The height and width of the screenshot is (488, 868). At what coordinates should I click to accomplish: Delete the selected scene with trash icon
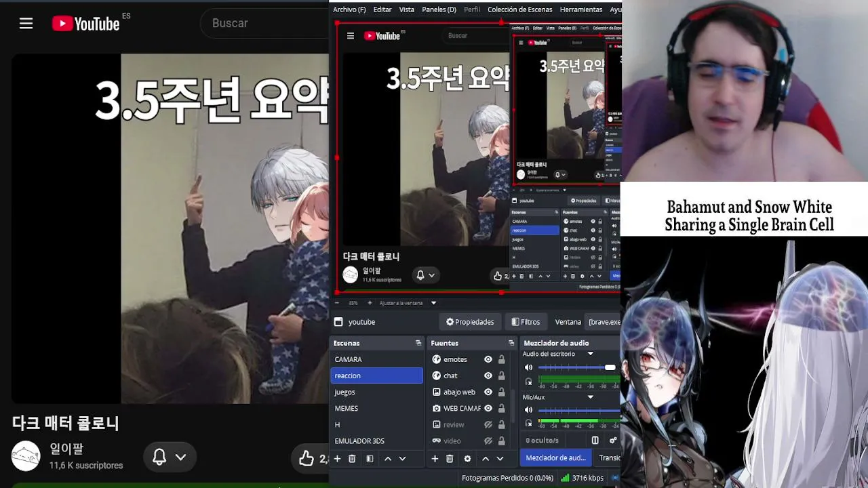click(352, 459)
